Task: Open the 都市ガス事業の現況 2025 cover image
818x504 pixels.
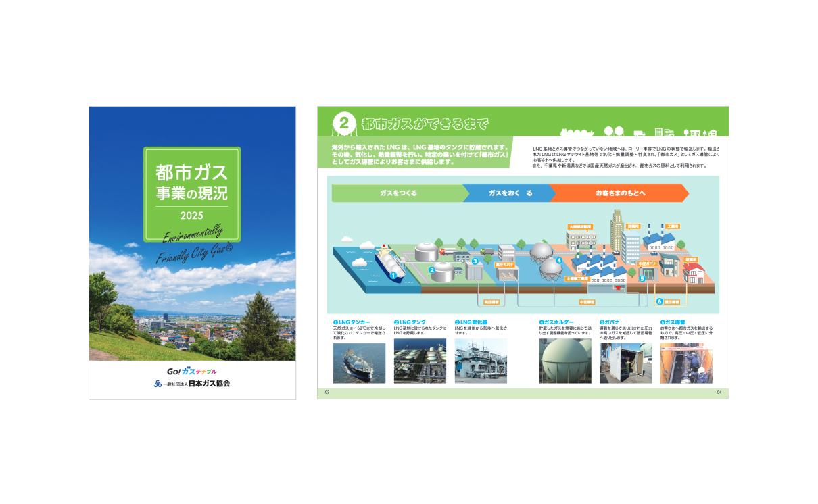Action: pyautogui.click(x=192, y=253)
